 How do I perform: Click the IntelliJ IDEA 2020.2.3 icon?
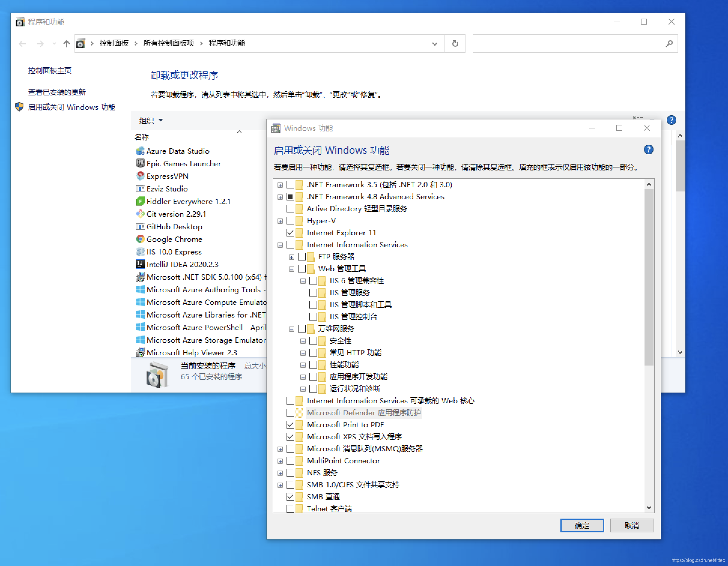tap(140, 264)
